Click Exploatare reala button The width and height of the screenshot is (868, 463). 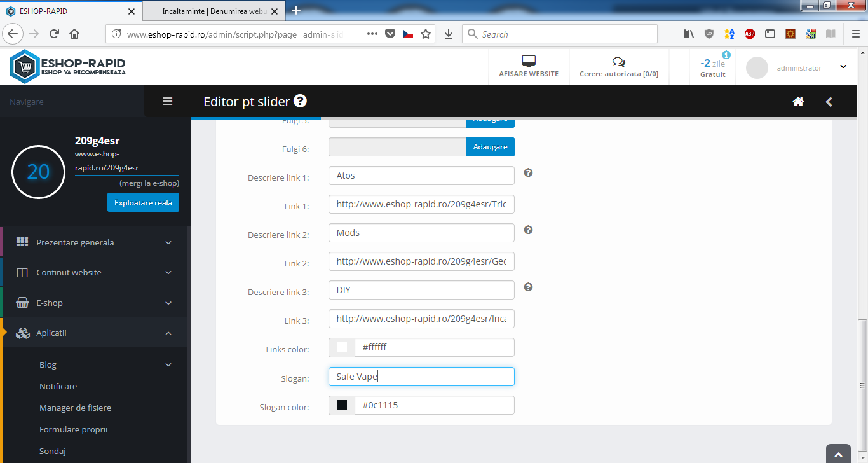coord(144,203)
